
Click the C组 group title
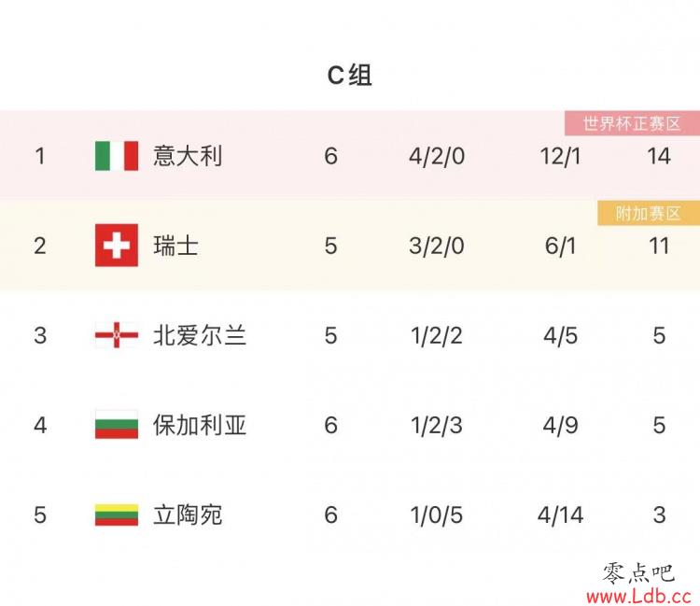350,75
